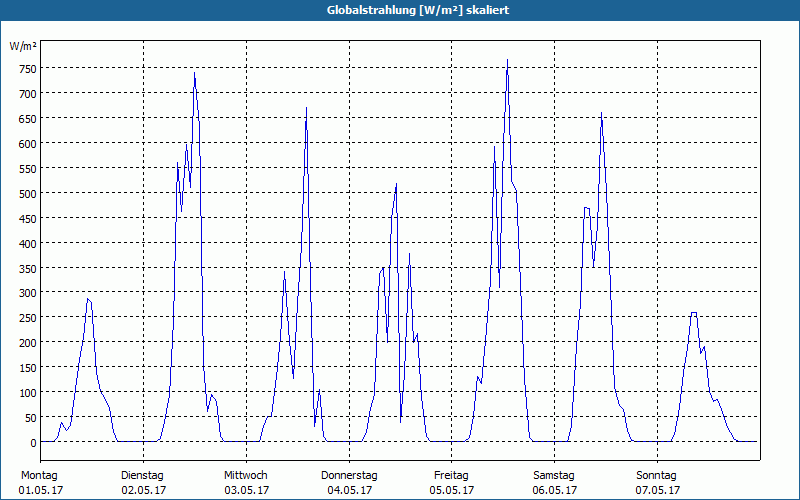Click the Samstag day label
Image resolution: width=800 pixels, height=500 pixels.
(x=554, y=476)
